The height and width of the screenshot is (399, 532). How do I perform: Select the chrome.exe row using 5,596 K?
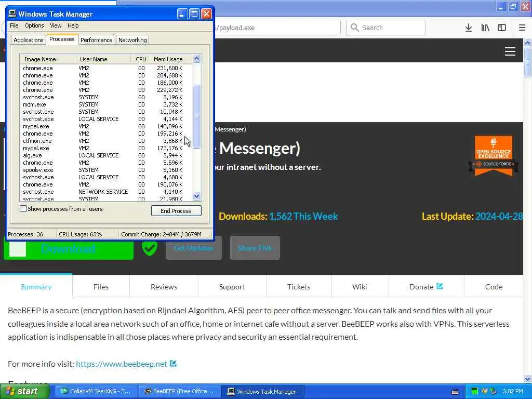tap(106, 163)
